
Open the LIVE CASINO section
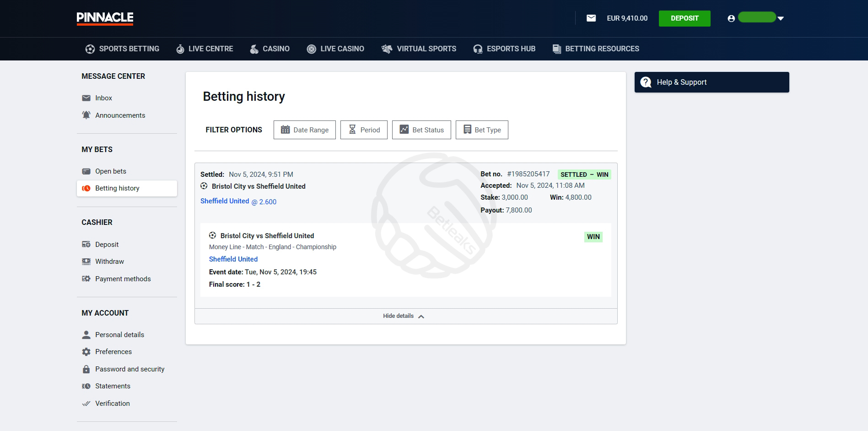coord(342,49)
